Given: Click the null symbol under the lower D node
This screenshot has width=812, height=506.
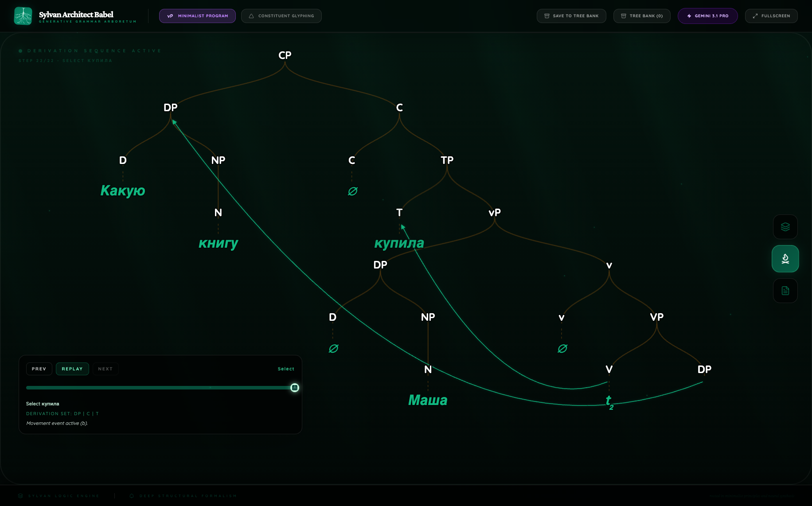Looking at the screenshot, I should [333, 349].
